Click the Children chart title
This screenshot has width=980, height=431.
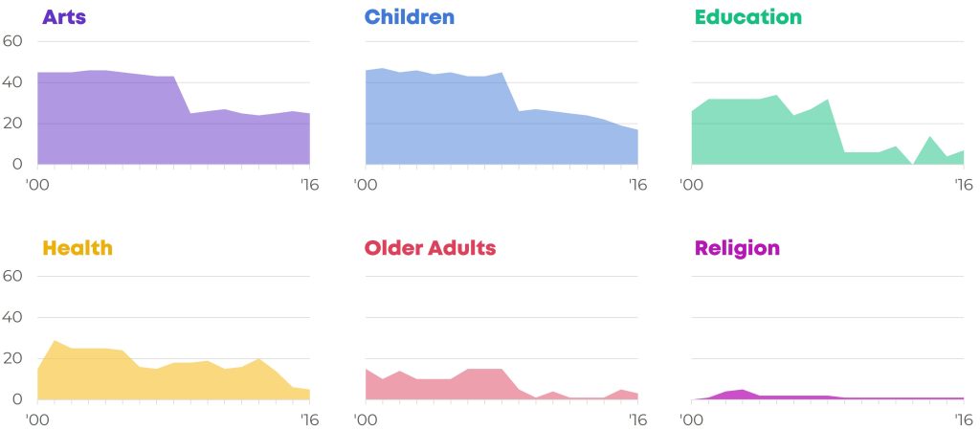pyautogui.click(x=410, y=17)
